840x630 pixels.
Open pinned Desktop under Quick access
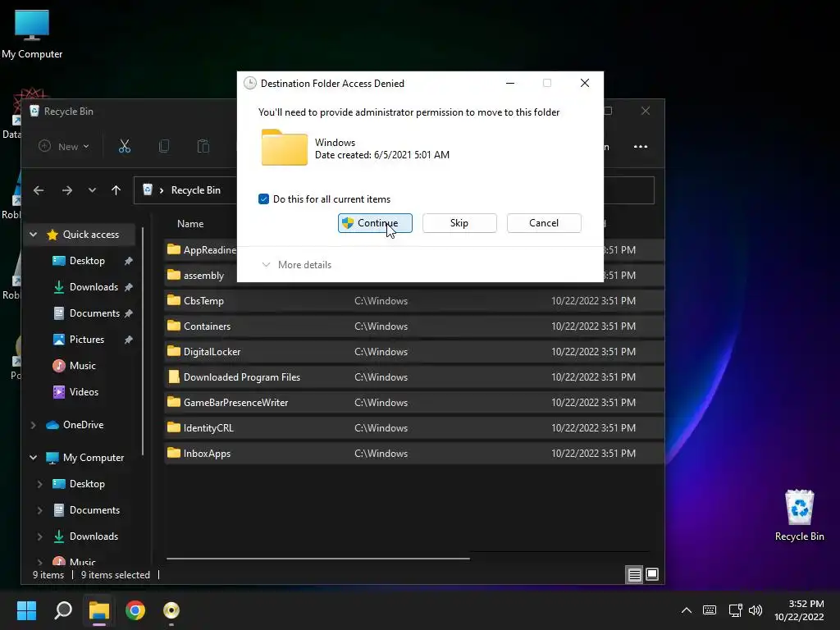tap(86, 261)
